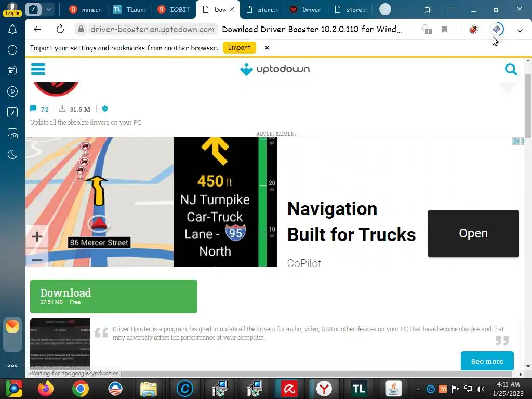Click the Import button

[x=239, y=47]
